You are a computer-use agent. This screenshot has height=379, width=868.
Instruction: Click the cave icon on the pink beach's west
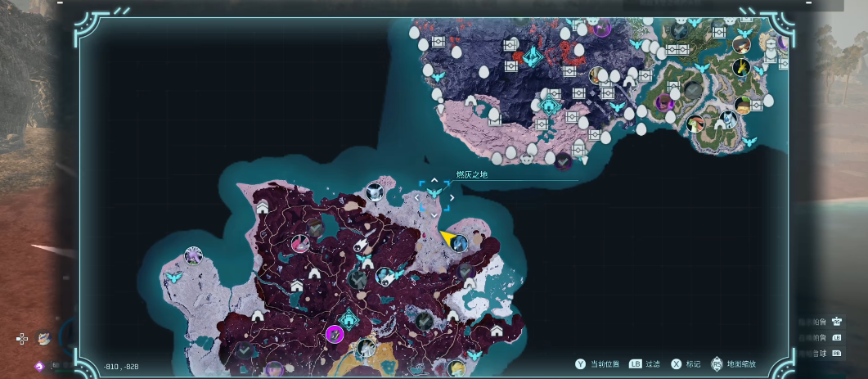coord(470,101)
